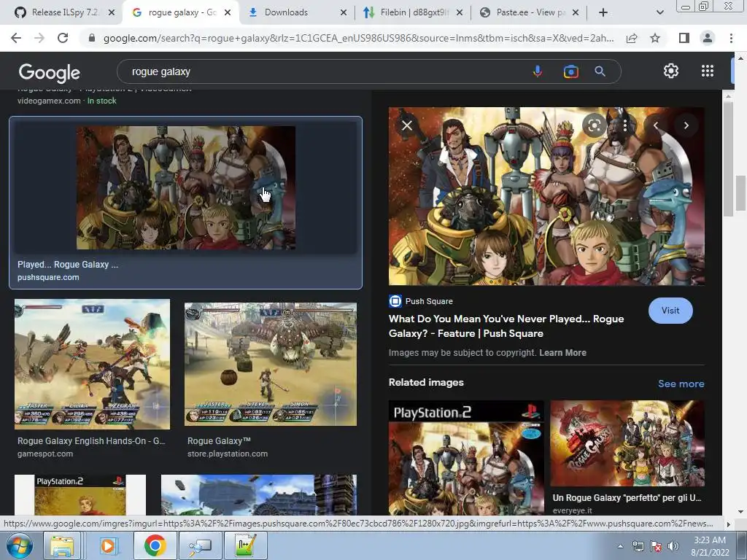Screen dimensions: 747x560
Task: See more related images
Action: coord(681,384)
